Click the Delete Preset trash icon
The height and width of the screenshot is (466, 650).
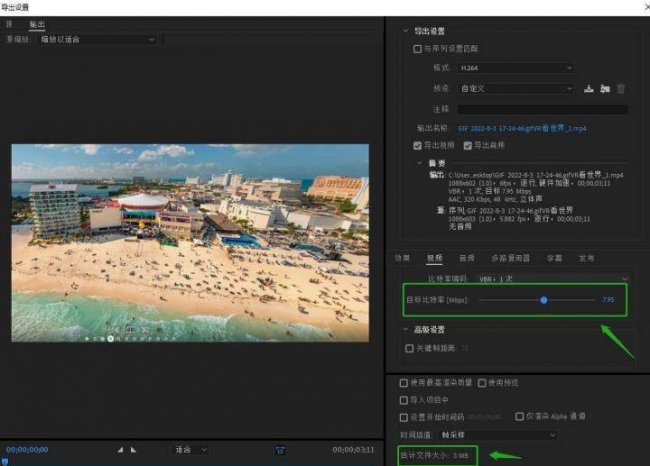[x=621, y=88]
